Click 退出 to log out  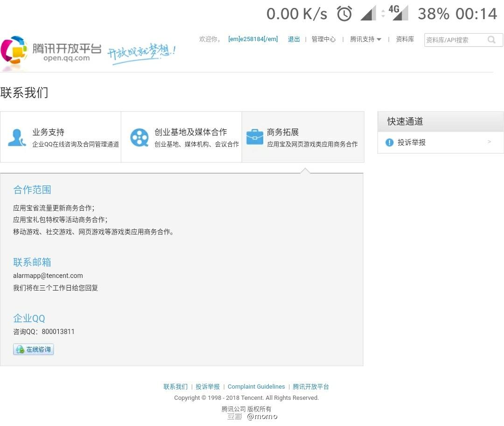pyautogui.click(x=294, y=39)
